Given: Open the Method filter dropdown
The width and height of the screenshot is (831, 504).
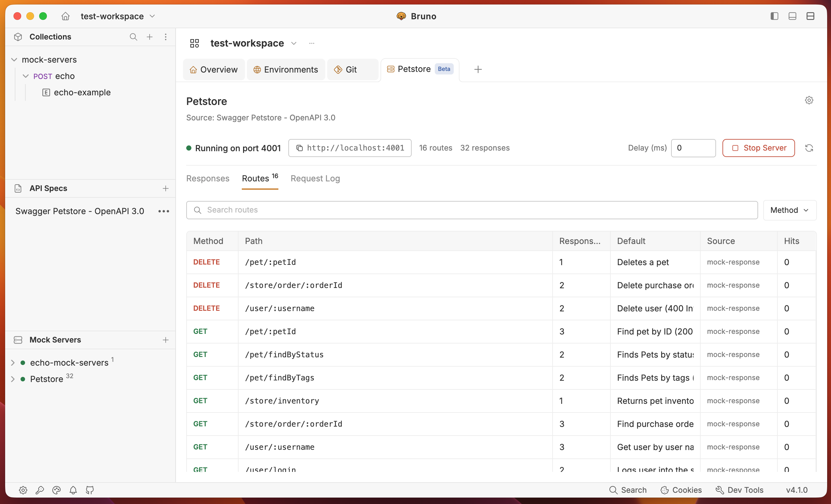Looking at the screenshot, I should [x=790, y=210].
